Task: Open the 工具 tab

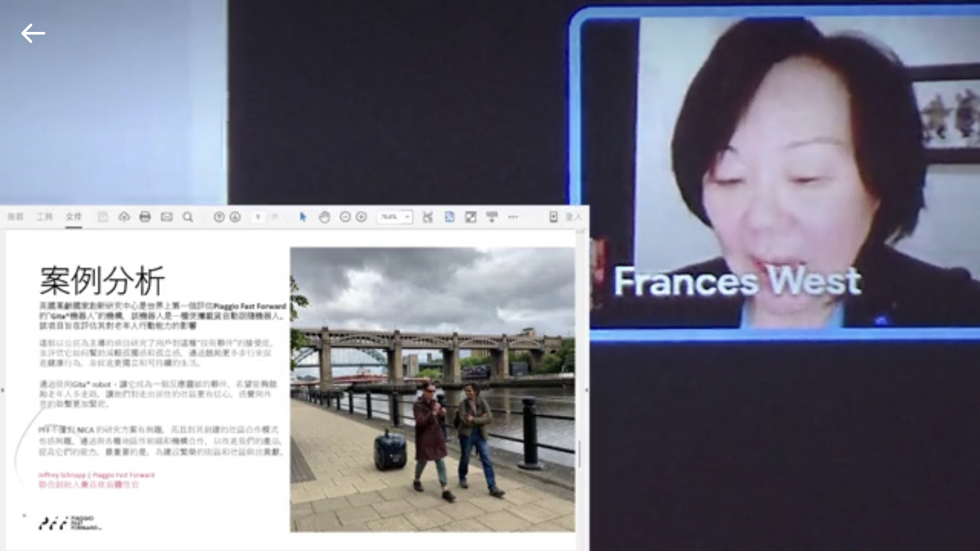Action: pyautogui.click(x=45, y=217)
